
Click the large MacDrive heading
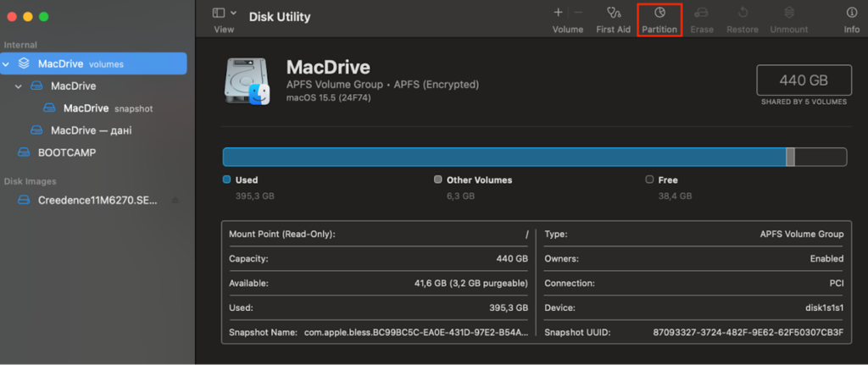(x=328, y=68)
